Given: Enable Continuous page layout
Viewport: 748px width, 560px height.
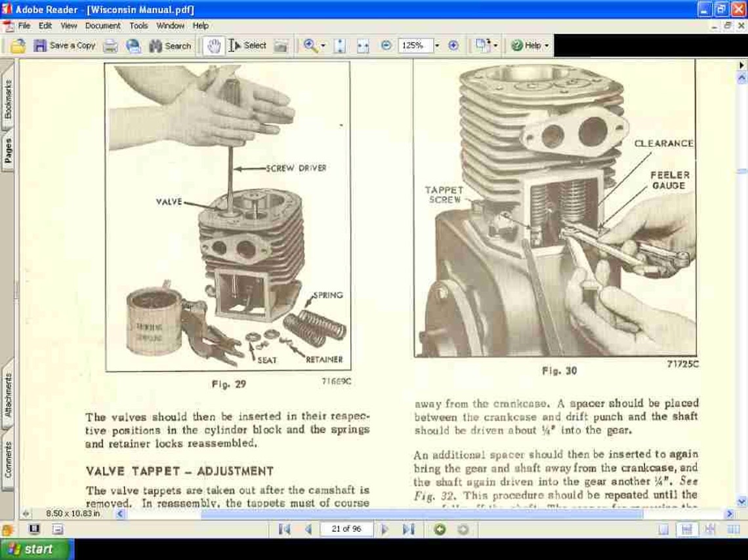Looking at the screenshot, I should [x=687, y=529].
